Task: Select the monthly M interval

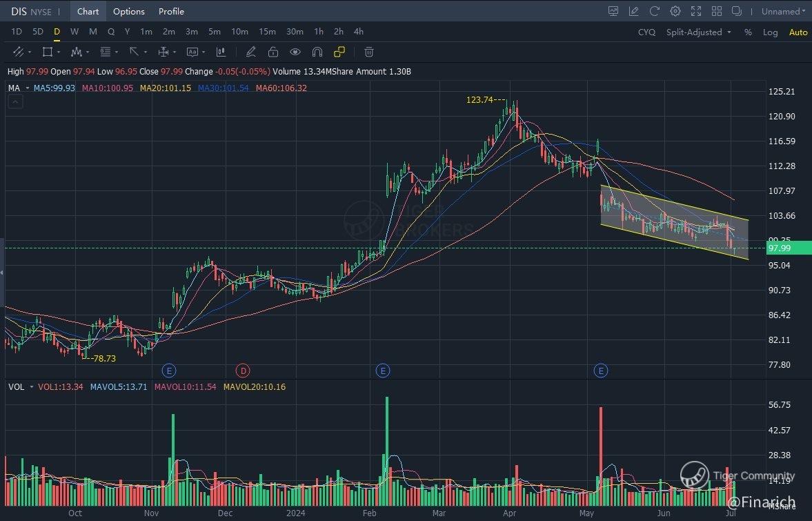Action: tap(93, 32)
